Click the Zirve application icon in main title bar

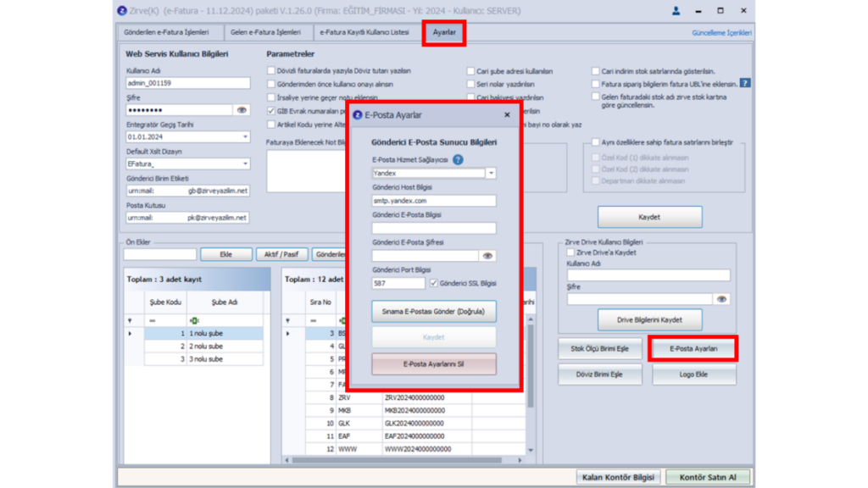coord(122,10)
